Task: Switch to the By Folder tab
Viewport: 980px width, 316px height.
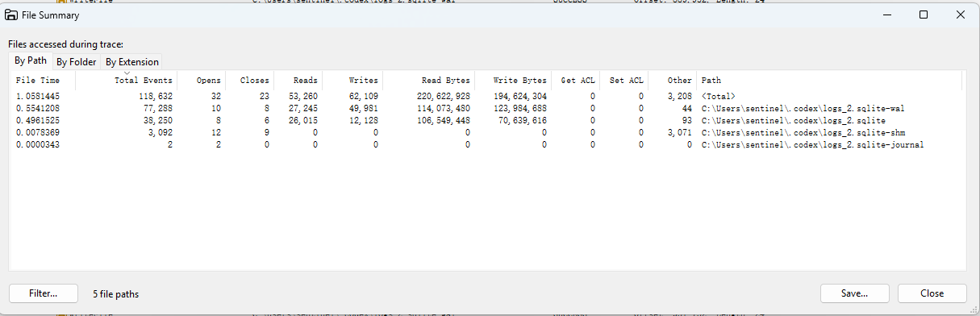Action: pyautogui.click(x=76, y=61)
